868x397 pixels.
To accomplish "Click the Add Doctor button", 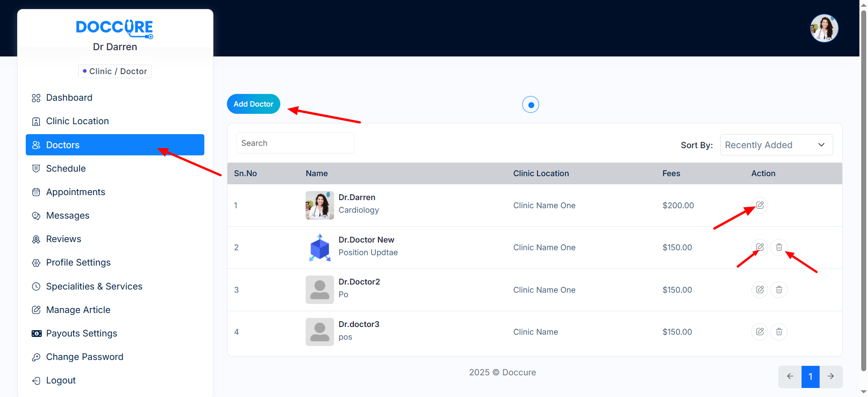I will tap(253, 104).
